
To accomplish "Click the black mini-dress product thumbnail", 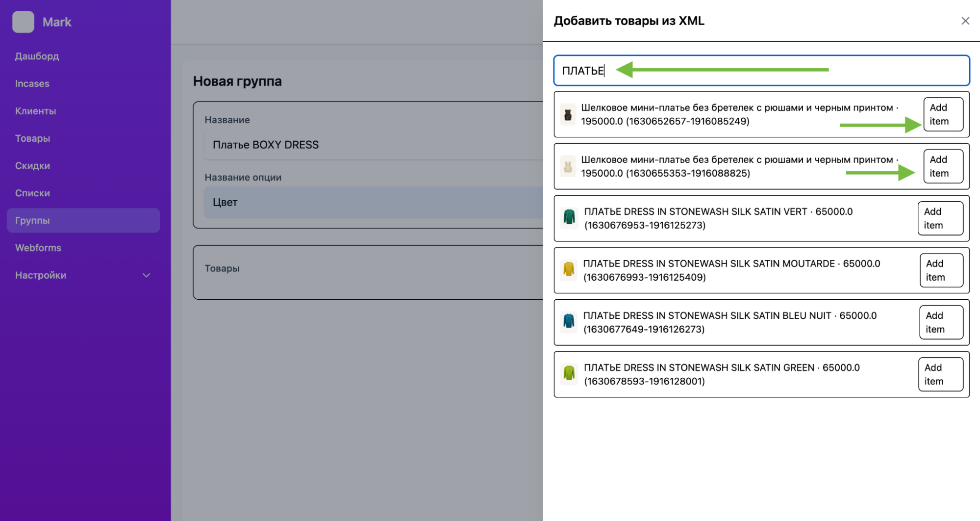I will (x=568, y=115).
